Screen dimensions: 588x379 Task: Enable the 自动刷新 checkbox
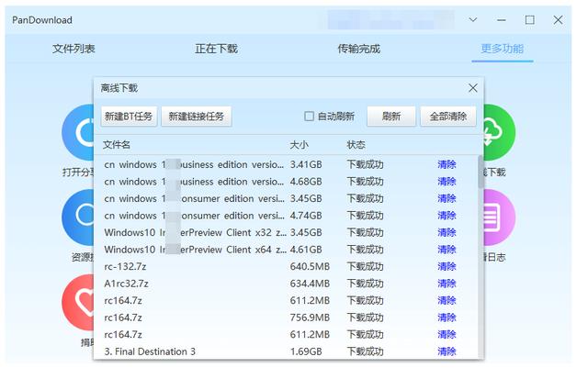309,117
